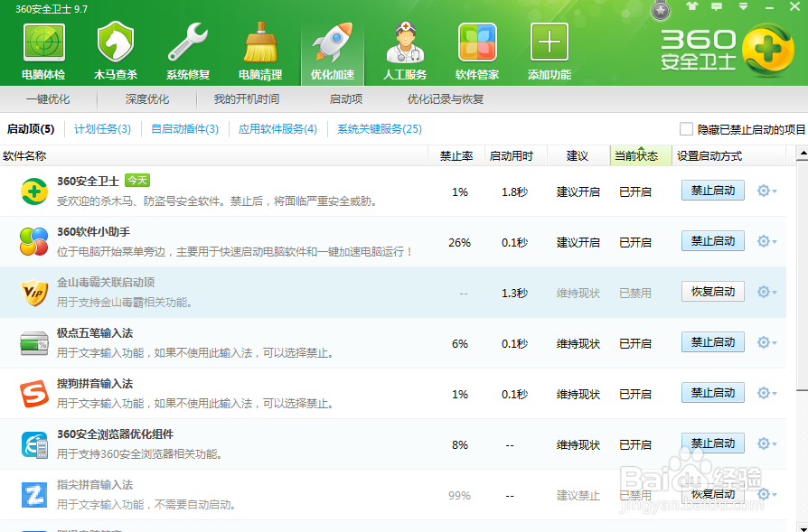Open gear dropdown for 360安全浏览器优化组件 row
Screen dimensions: 808x532
pos(766,443)
